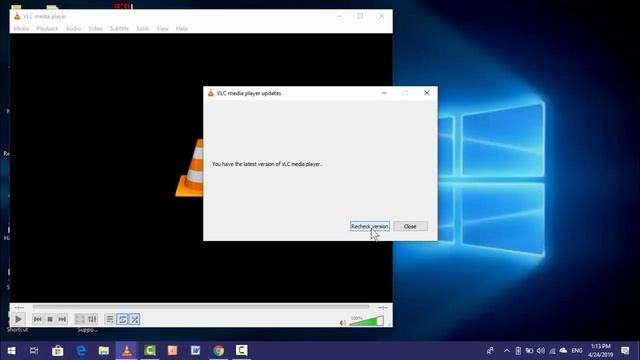Launch Microsoft Store from the taskbar
Screen dimensions: 640x360
click(58, 351)
